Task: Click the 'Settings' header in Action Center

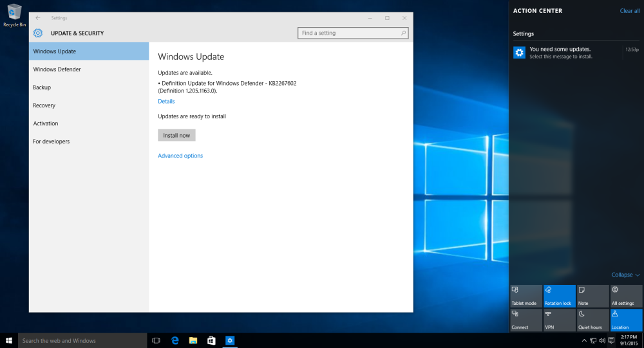Action: 523,34
